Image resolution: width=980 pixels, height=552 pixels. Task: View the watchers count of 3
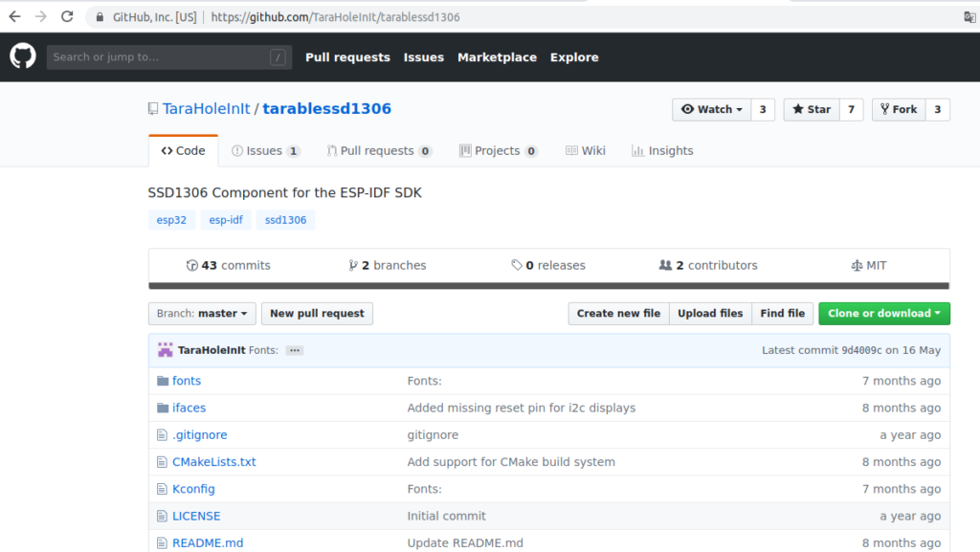click(x=763, y=109)
